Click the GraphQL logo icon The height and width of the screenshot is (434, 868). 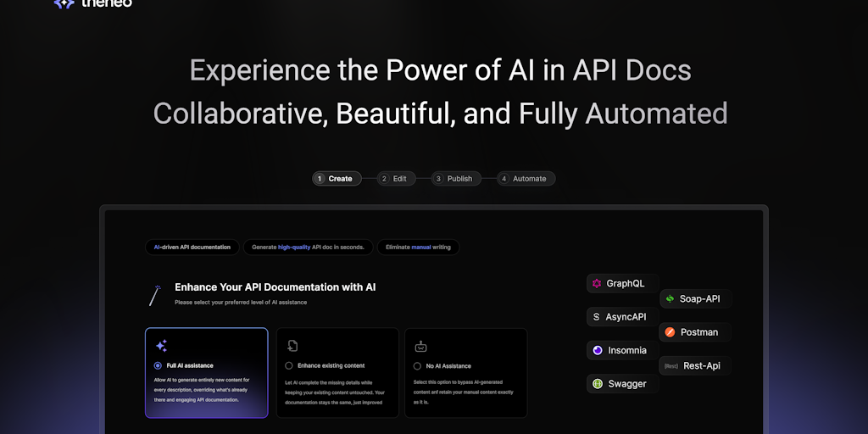[597, 283]
